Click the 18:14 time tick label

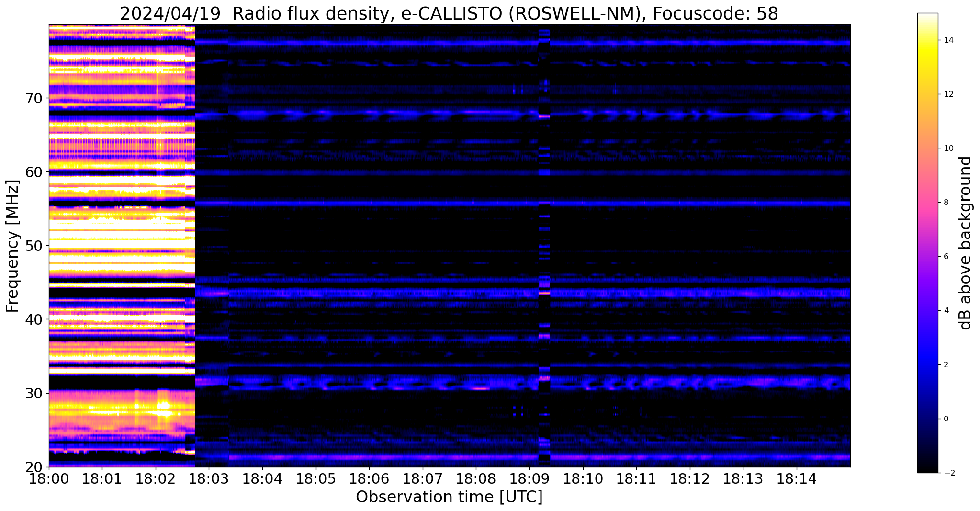797,478
